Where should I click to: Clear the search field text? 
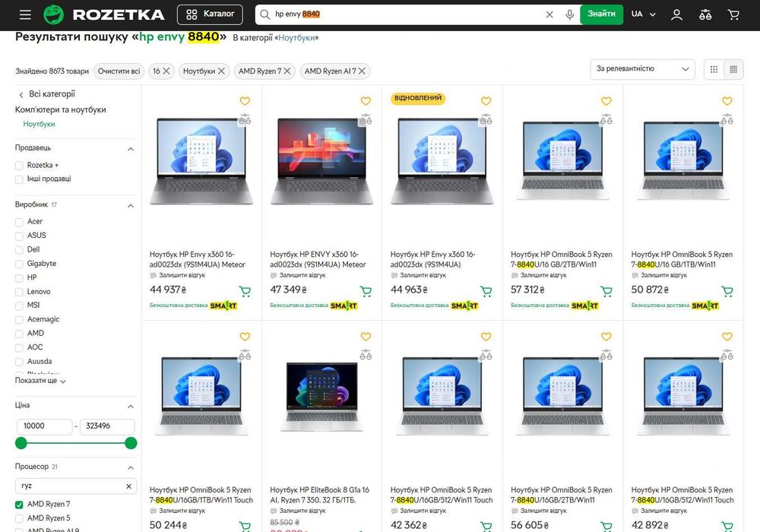[549, 14]
